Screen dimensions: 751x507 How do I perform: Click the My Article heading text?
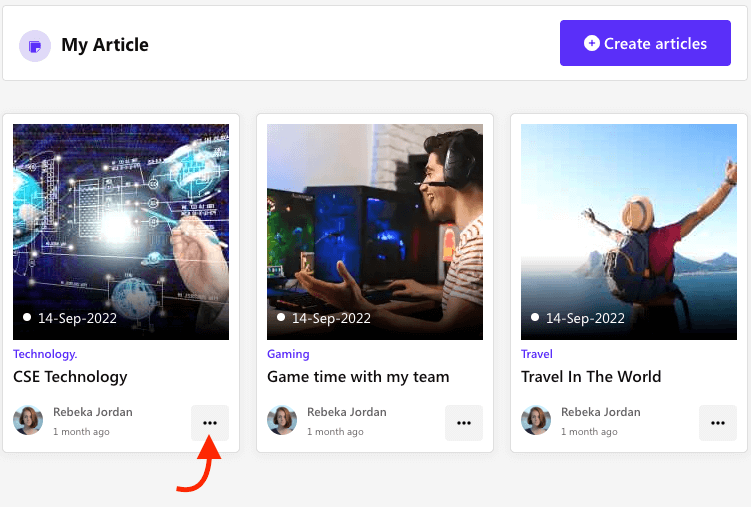(x=105, y=45)
